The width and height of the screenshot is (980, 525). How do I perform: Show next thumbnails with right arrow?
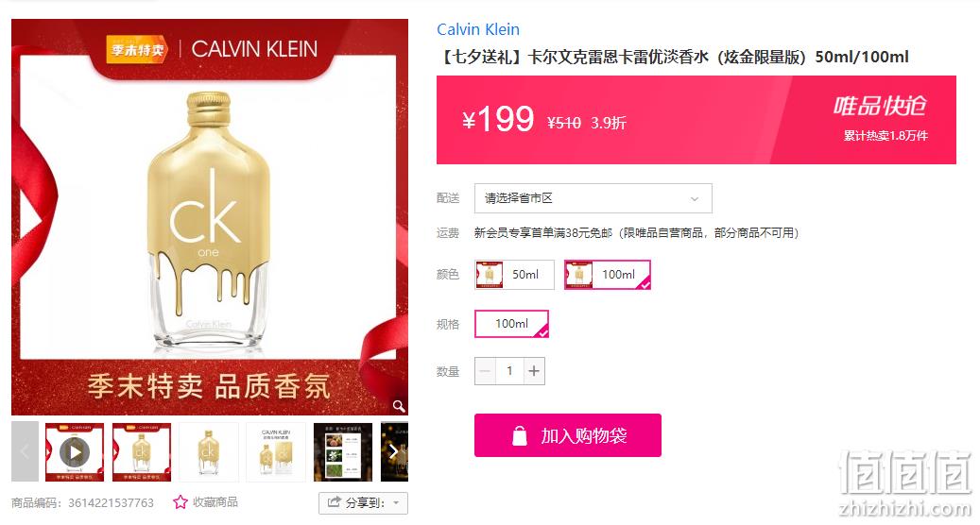(394, 451)
